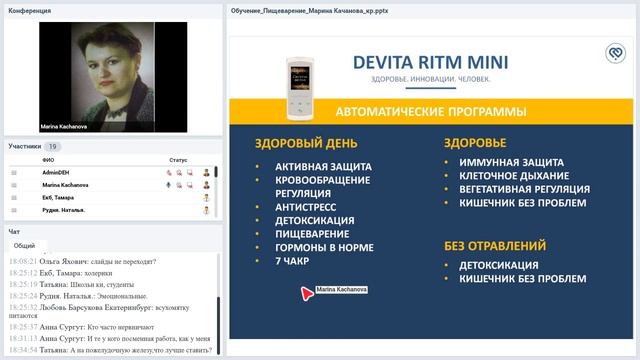The height and width of the screenshot is (360, 640).
Task: Select participant row Екб, Тамара
Action: [x=110, y=198]
